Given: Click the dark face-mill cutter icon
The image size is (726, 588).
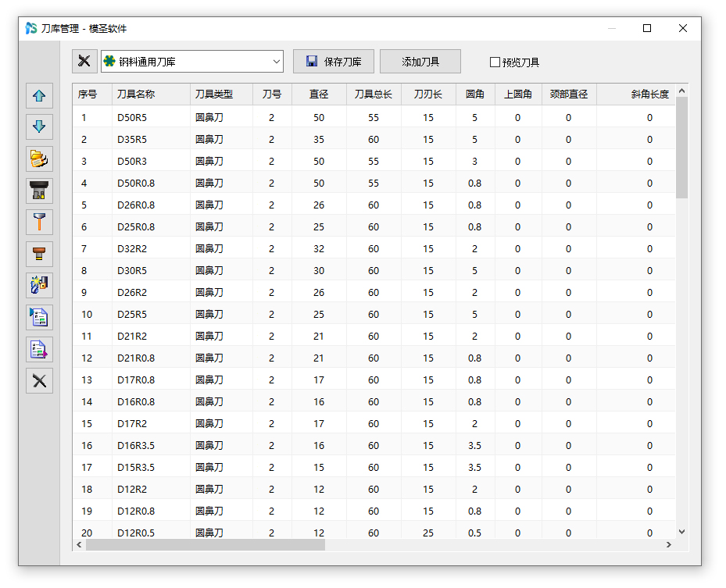Looking at the screenshot, I should (39, 190).
